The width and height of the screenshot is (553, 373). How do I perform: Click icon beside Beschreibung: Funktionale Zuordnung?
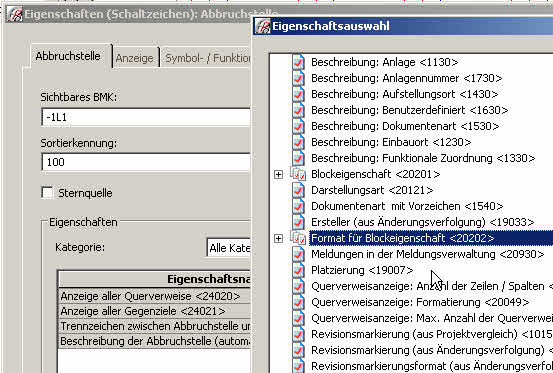tap(298, 158)
